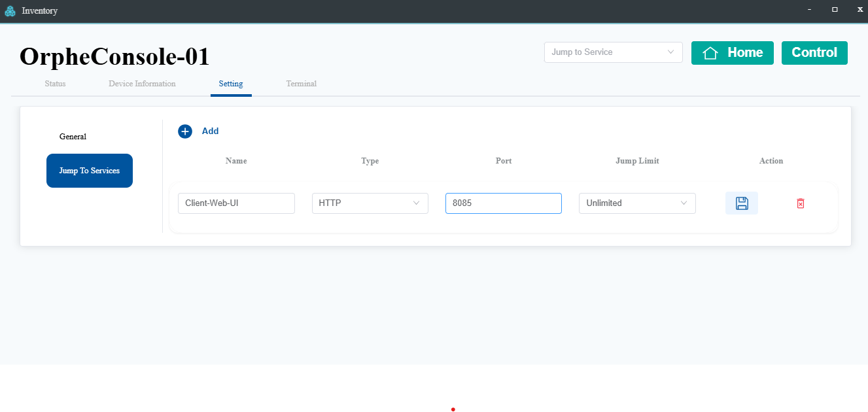Close the Inventory window
The image size is (868, 412).
[859, 10]
